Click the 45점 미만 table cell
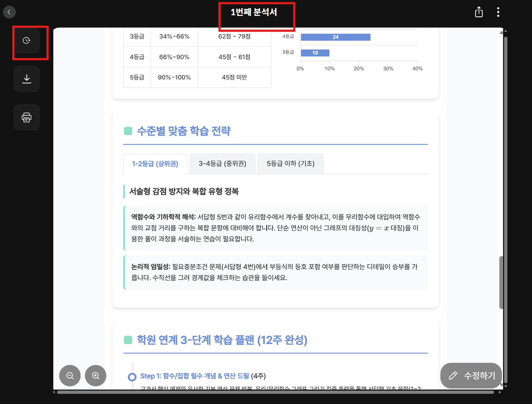The width and height of the screenshot is (532, 404). (234, 77)
